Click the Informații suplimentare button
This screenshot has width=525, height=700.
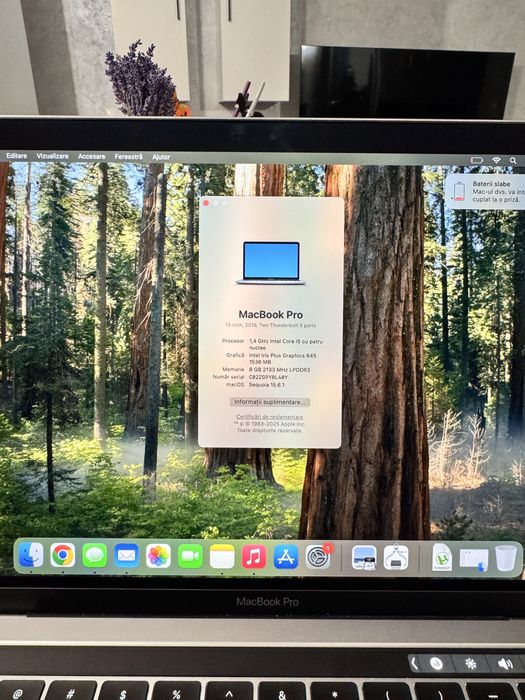pos(270,402)
